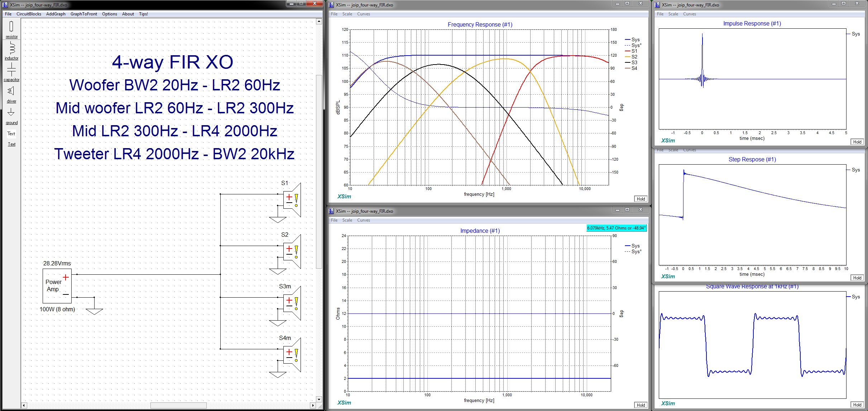Screen dimensions: 868x411
Task: Select the boxed Text tool
Action: click(x=11, y=134)
